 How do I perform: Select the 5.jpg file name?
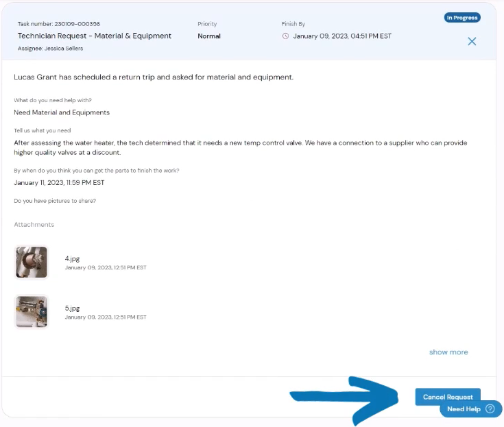72,308
